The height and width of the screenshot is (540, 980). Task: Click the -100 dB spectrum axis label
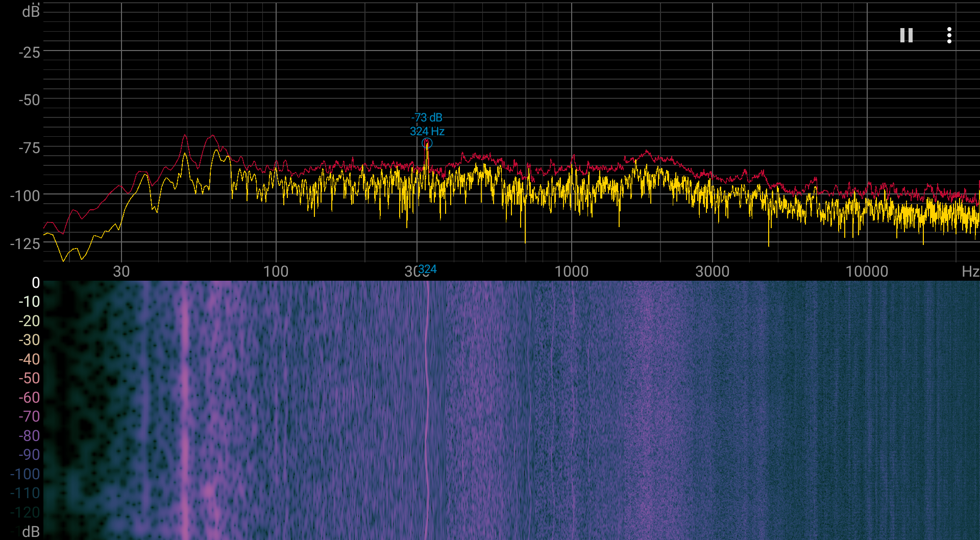pos(25,196)
